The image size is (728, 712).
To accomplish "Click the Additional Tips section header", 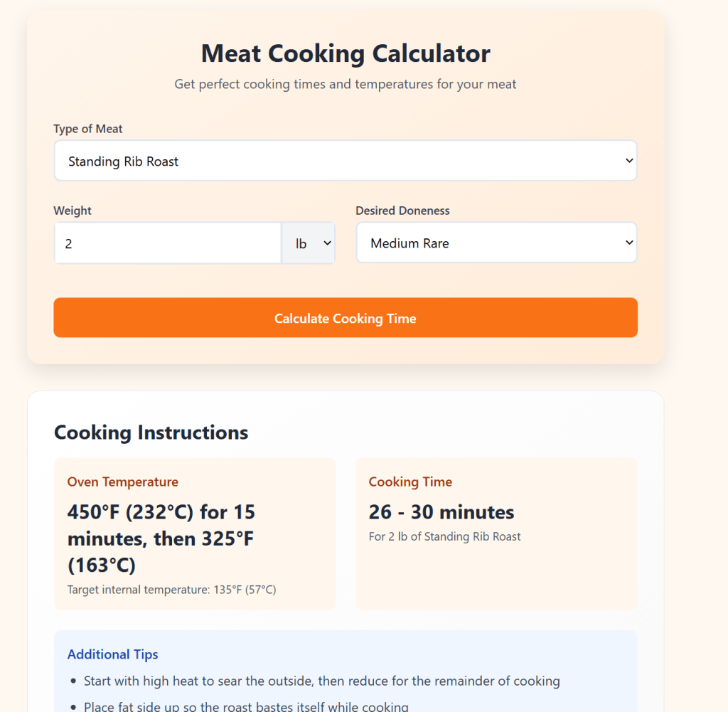I will point(112,654).
